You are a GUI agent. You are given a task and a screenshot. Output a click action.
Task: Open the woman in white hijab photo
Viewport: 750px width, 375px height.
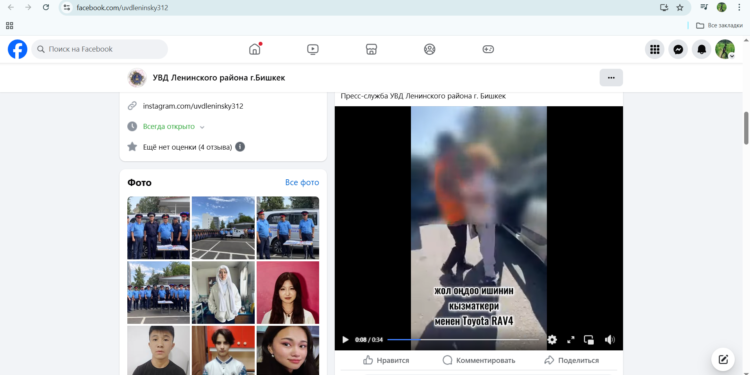pos(223,292)
